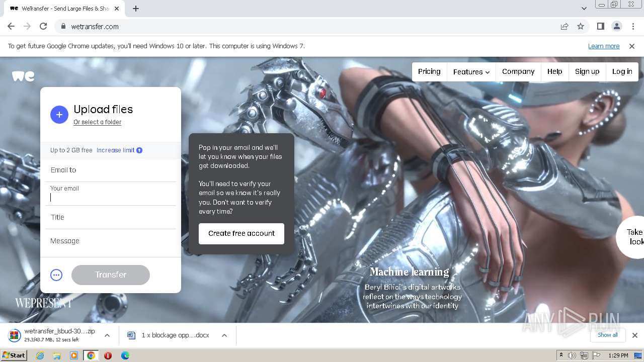Click the taskbar clock showing 1:29 PM
This screenshot has height=362, width=644.
[618, 355]
